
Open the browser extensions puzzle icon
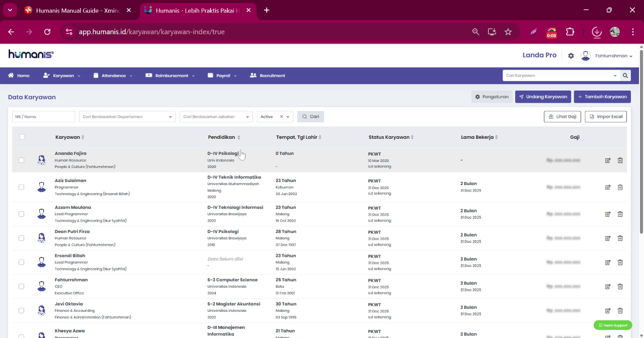pos(570,32)
